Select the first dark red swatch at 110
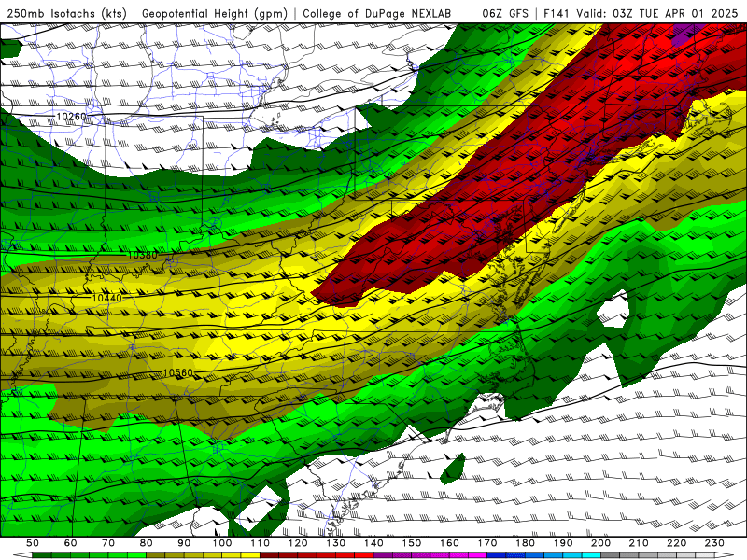Screen dimensions: 747x560 (269, 555)
